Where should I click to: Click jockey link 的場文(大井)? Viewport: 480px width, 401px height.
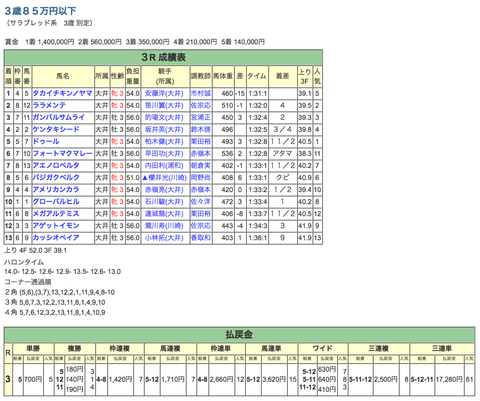click(x=164, y=118)
